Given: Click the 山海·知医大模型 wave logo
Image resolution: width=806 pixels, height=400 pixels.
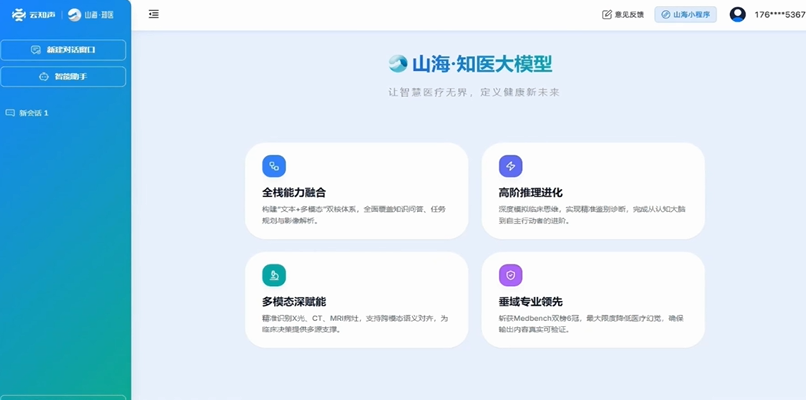Looking at the screenshot, I should click(398, 64).
